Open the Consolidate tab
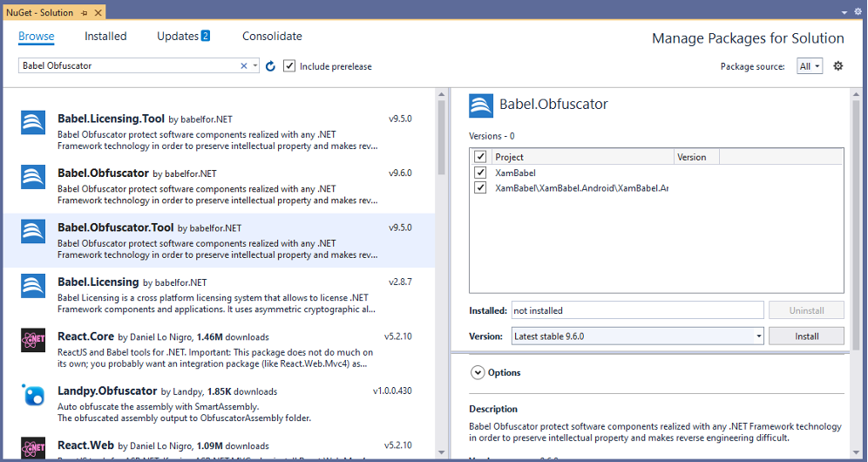The width and height of the screenshot is (868, 462). [272, 36]
